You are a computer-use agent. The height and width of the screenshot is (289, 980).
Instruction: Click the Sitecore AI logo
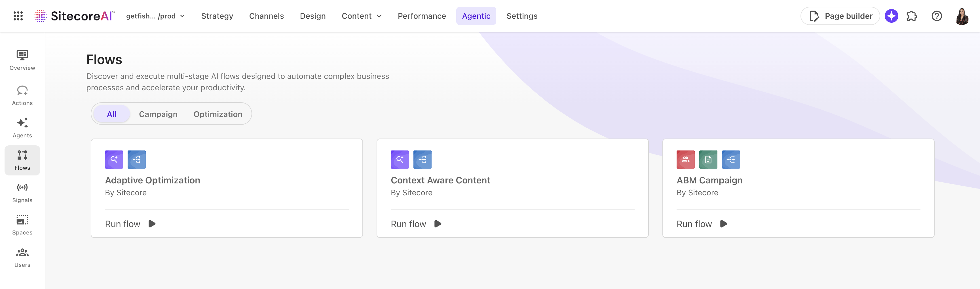point(75,16)
